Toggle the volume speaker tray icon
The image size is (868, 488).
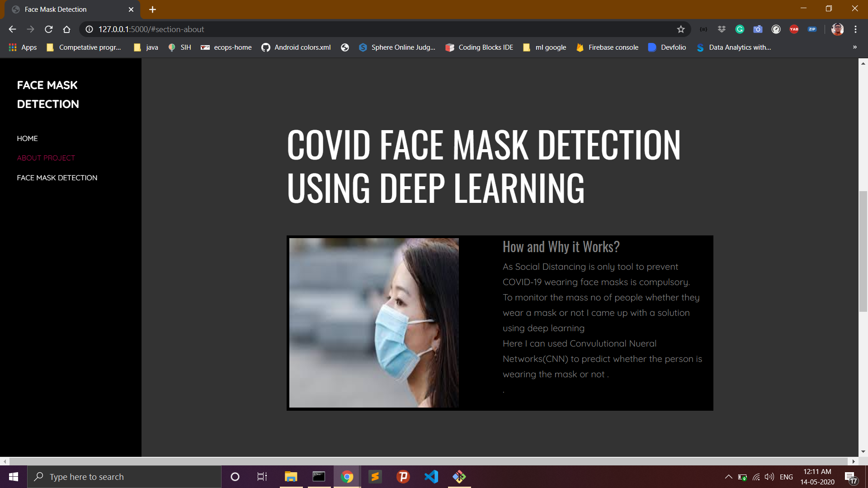point(769,477)
